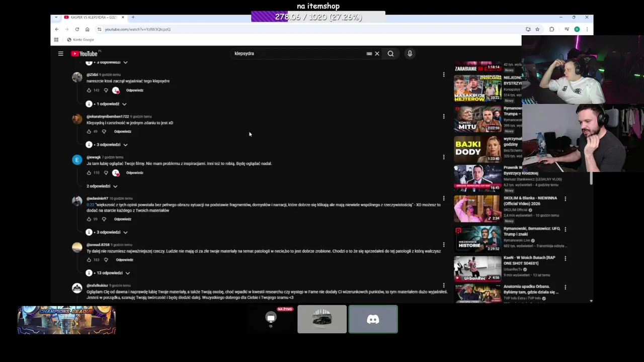Click Odpowiedz under the @adasinio97 comment

[x=122, y=219]
